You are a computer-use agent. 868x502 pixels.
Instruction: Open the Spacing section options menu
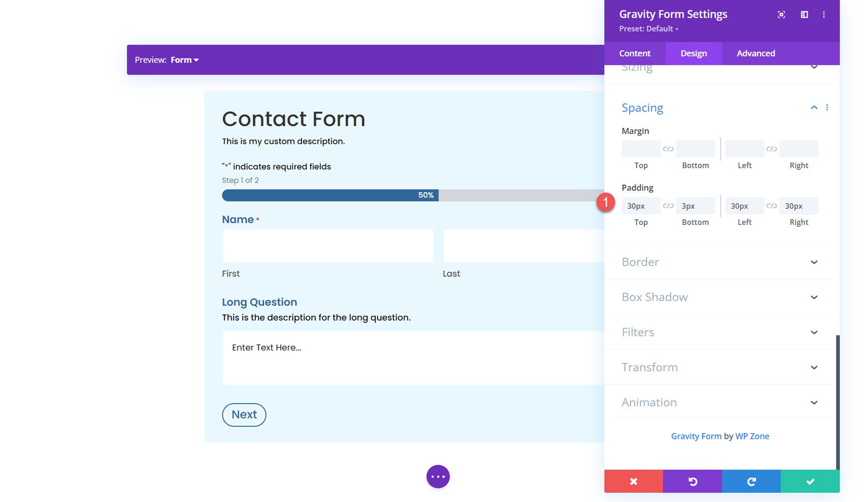pyautogui.click(x=827, y=107)
